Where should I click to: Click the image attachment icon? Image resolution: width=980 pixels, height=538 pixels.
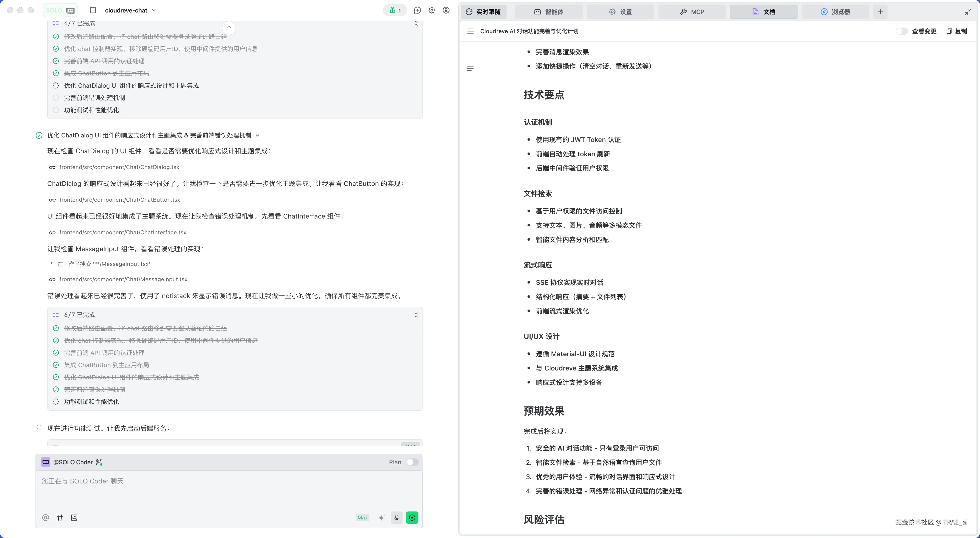(74, 517)
